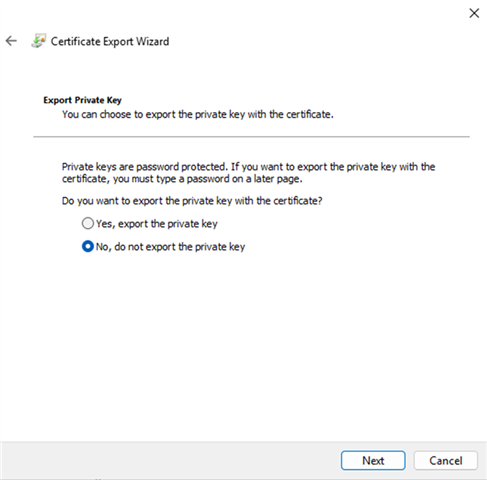This screenshot has width=487, height=480.
Task: Click the "You can choose to export" subtitle
Action: (198, 114)
